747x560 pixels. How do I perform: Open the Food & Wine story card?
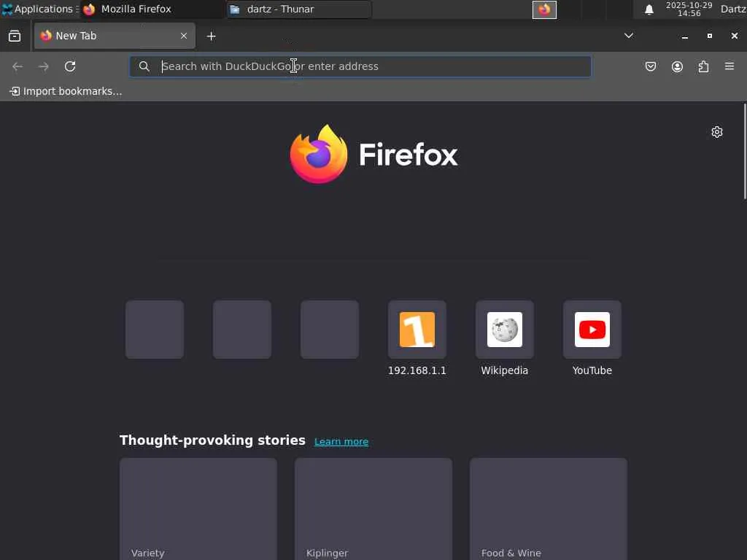tap(549, 508)
